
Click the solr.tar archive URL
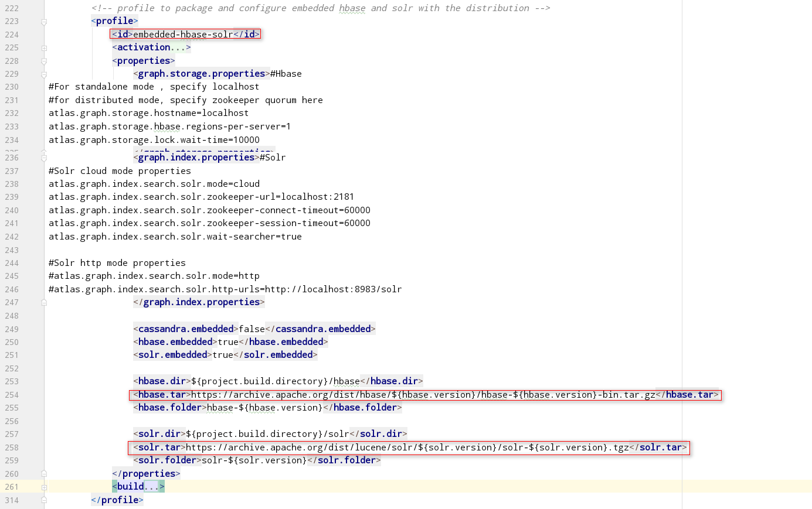pyautogui.click(x=407, y=447)
